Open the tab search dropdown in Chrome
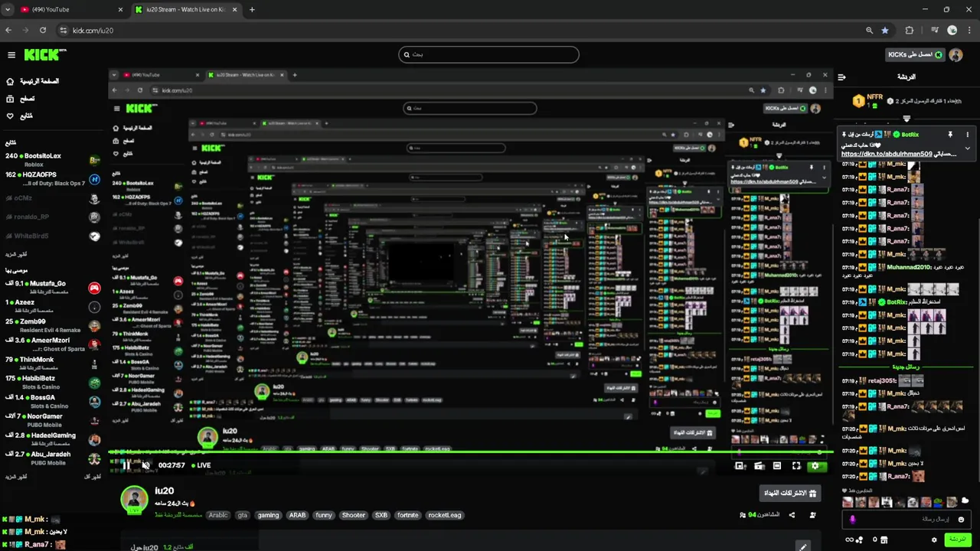This screenshot has height=551, width=980. (x=8, y=9)
